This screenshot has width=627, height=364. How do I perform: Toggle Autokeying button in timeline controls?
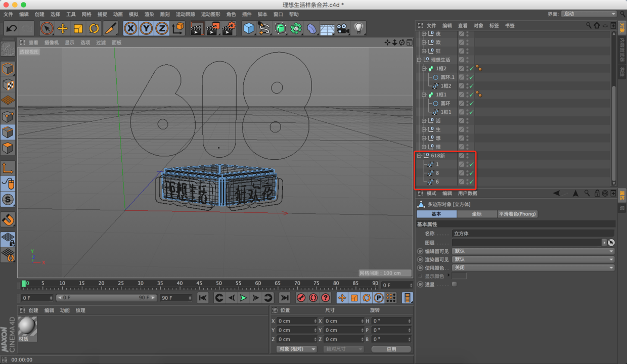click(x=313, y=298)
